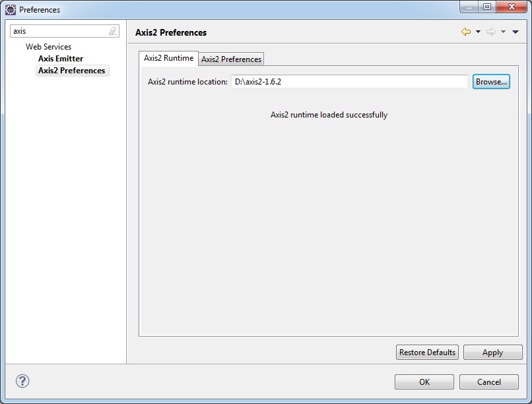Select Web Services in the preferences tree
Viewport: 532px width, 404px height.
coord(49,46)
